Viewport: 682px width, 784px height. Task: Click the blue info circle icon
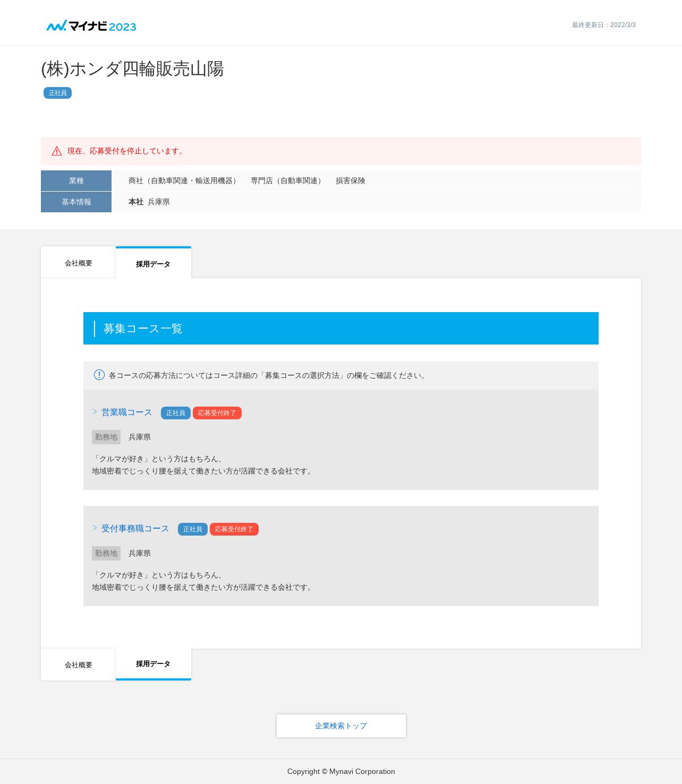[99, 375]
